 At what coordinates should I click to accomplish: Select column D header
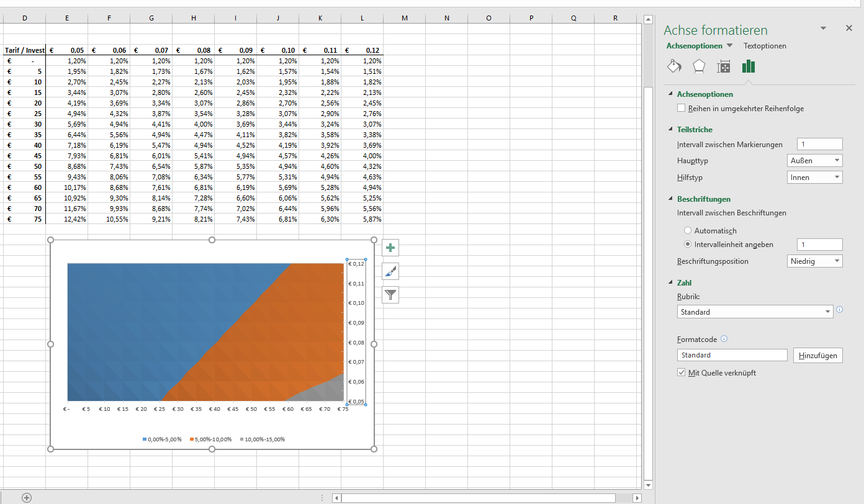[25, 18]
